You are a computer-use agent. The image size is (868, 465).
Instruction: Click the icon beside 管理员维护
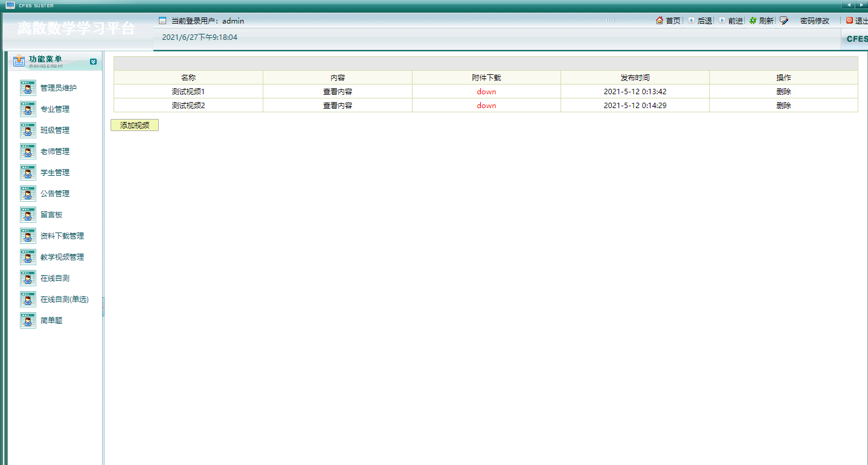[28, 88]
